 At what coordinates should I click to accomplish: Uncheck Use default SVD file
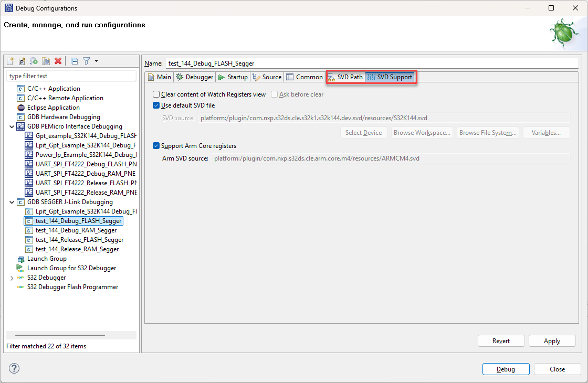[156, 105]
